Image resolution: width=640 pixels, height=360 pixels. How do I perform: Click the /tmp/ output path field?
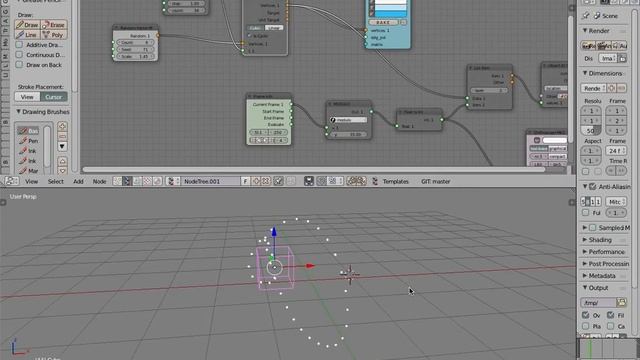point(599,302)
